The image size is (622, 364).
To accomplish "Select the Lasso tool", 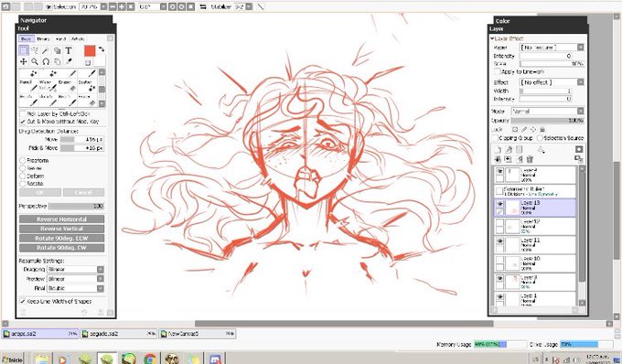I will click(x=35, y=50).
